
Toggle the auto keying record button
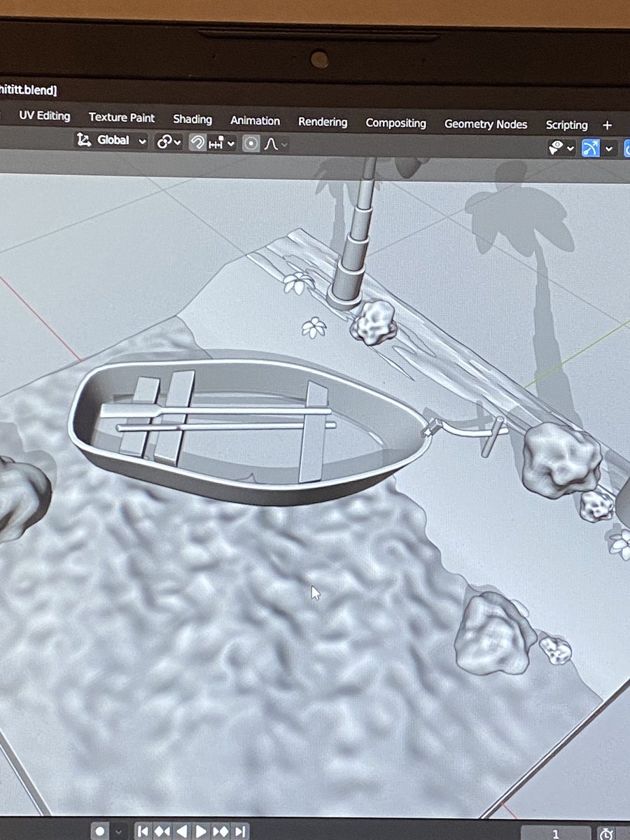pos(101,831)
